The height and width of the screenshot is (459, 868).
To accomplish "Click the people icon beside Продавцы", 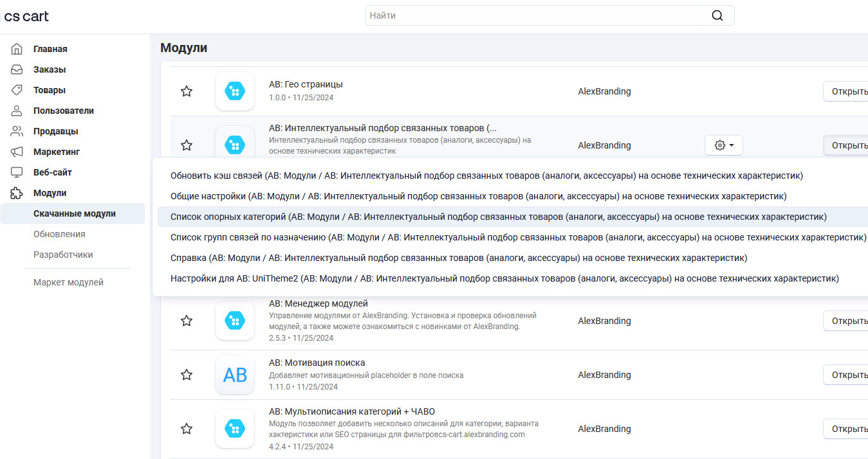I will pos(17,131).
